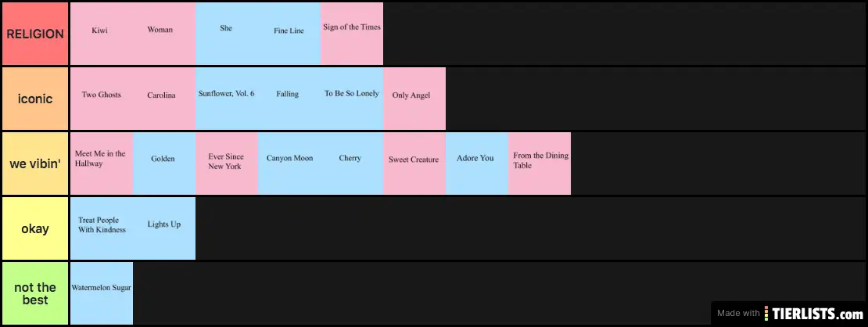Select the we vibin' tier label

coord(35,163)
